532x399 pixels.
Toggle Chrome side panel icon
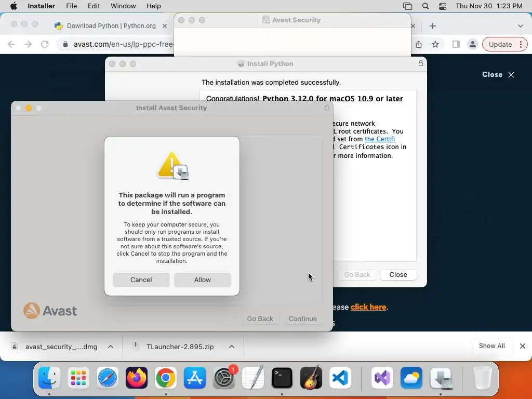click(456, 45)
